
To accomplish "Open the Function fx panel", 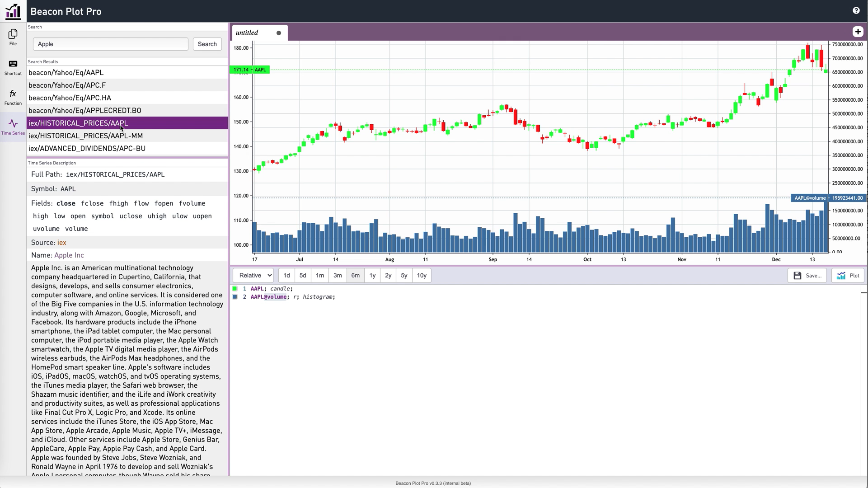I will click(13, 97).
